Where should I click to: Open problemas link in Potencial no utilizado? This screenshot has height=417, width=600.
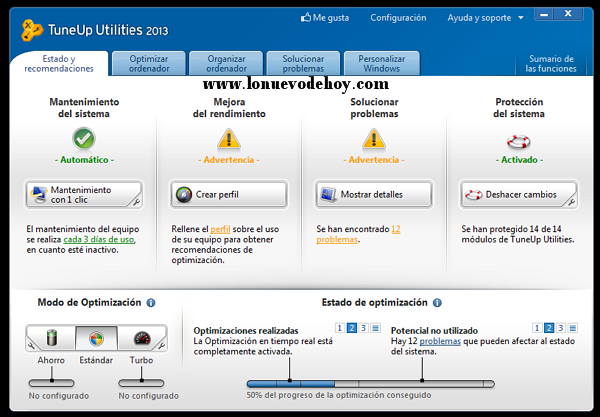440,341
